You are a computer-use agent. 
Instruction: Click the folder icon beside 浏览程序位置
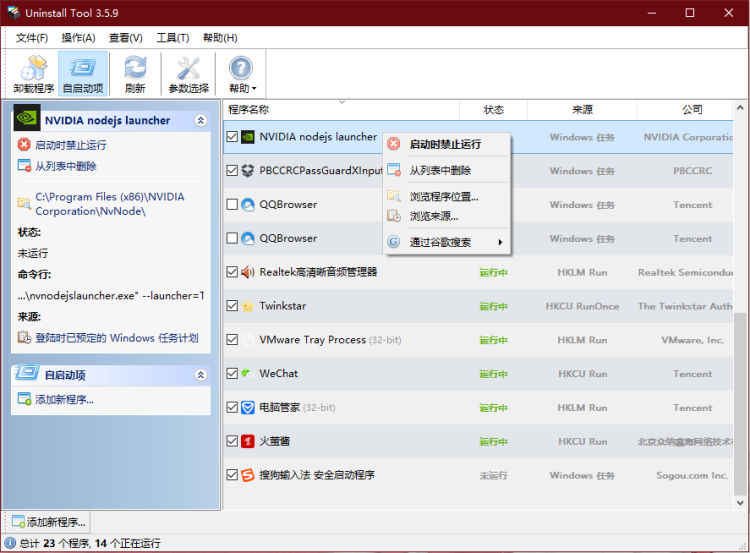[394, 196]
